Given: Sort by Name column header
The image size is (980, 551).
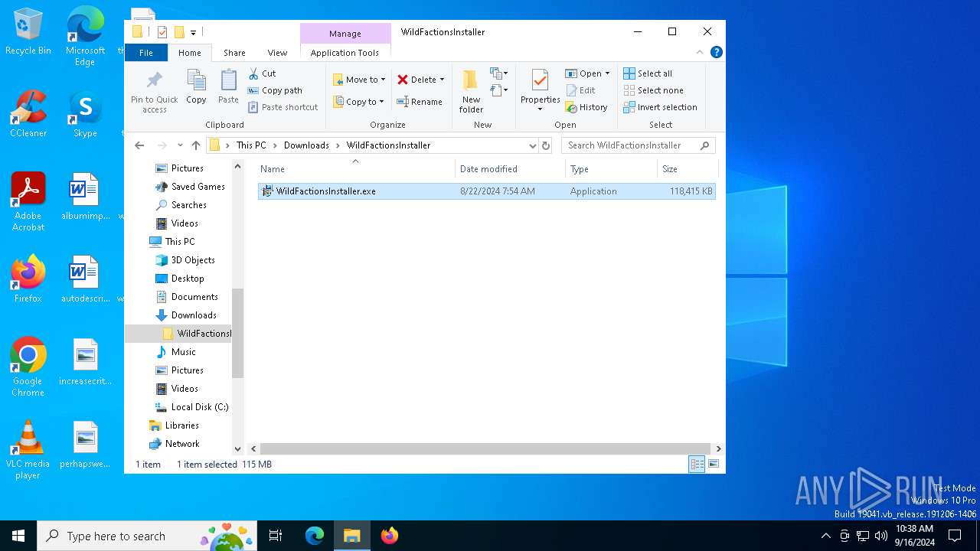Looking at the screenshot, I should (x=355, y=169).
